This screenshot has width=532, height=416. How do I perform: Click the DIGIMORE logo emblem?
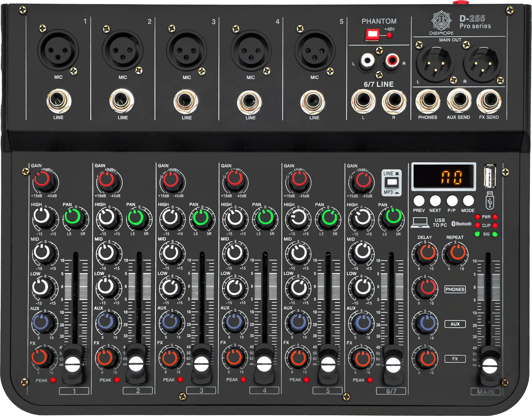click(441, 20)
